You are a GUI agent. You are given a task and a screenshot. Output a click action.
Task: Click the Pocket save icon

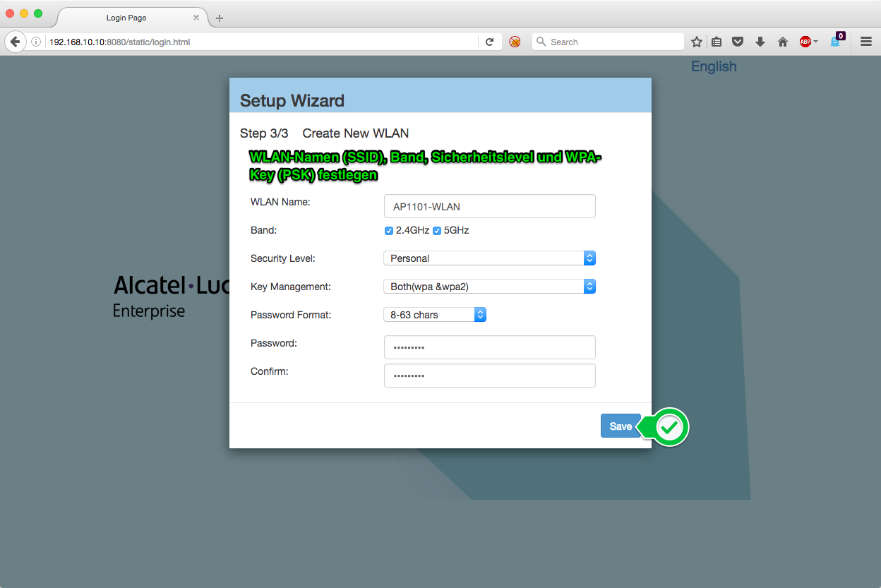pyautogui.click(x=738, y=42)
